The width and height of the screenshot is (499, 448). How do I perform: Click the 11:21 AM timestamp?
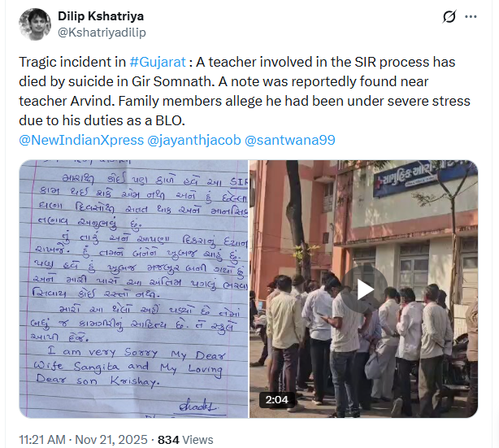42,440
